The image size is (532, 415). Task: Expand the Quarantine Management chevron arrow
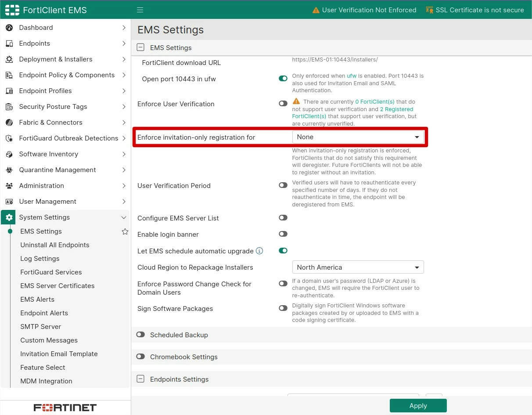[124, 170]
